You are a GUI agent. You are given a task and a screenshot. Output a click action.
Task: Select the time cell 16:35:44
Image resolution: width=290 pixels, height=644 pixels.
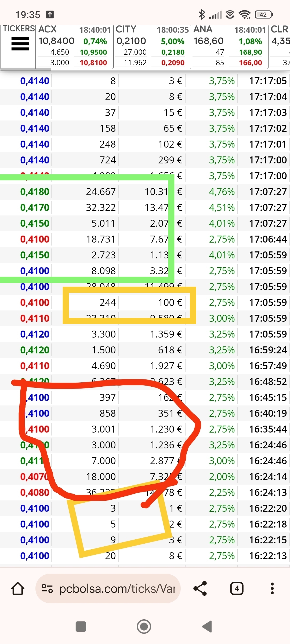[x=268, y=429]
